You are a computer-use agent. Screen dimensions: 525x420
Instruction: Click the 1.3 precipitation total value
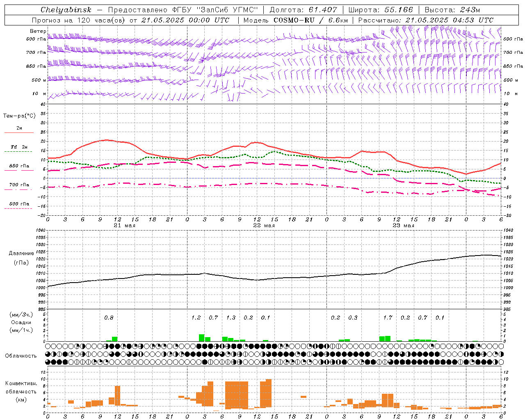231,318
